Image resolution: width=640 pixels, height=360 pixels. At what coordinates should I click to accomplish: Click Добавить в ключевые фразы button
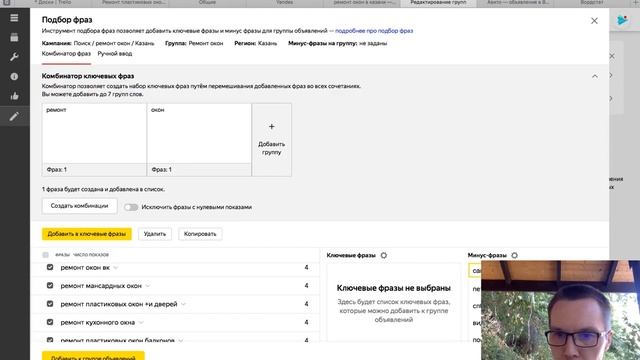(x=87, y=234)
